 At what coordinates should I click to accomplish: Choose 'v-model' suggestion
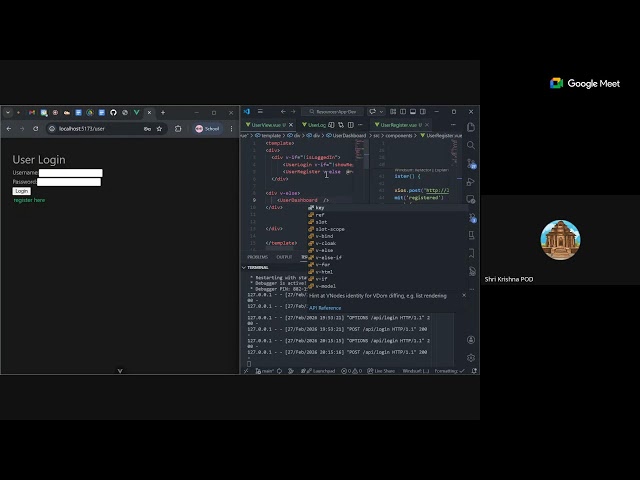[387, 286]
